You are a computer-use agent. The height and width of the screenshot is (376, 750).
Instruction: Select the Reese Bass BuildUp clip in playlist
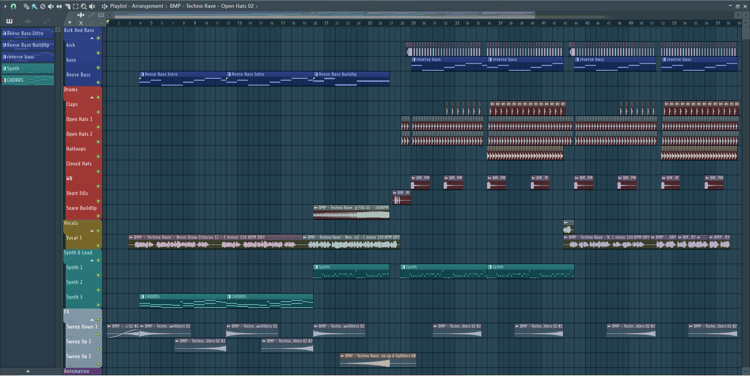coord(351,78)
